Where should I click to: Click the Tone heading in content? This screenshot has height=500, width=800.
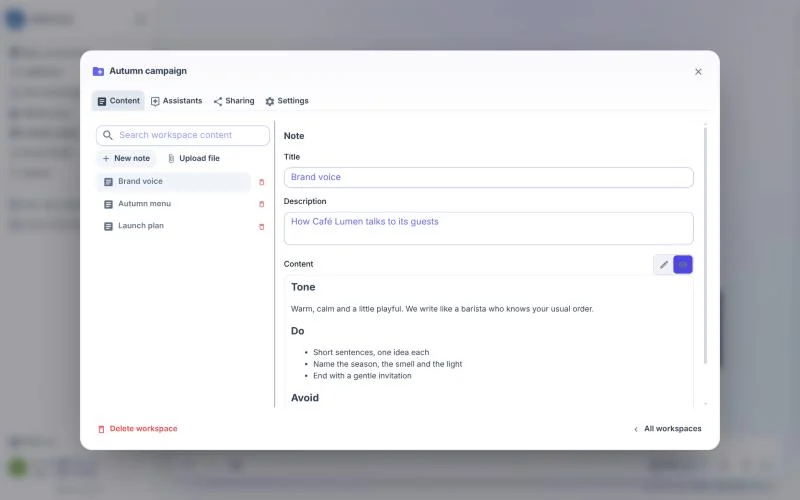pyautogui.click(x=303, y=287)
